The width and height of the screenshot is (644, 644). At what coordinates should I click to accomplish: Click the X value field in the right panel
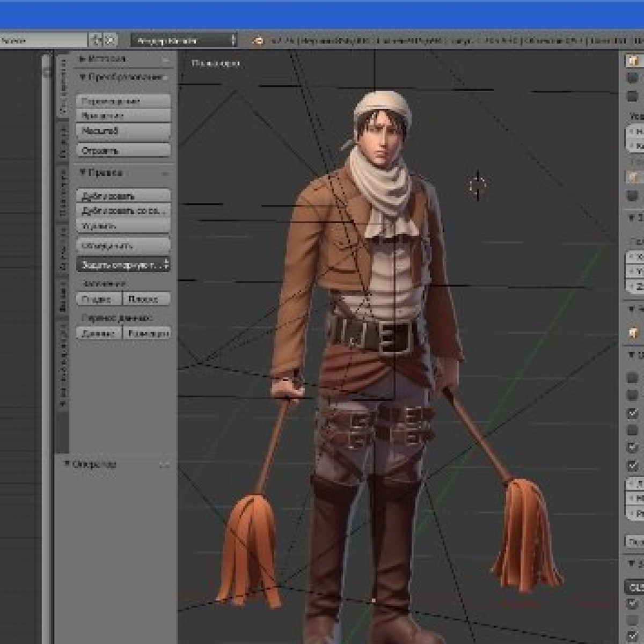[635, 257]
